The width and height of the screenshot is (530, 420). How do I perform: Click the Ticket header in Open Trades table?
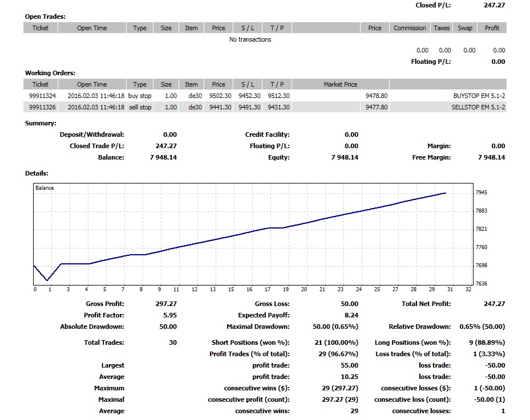[41, 28]
